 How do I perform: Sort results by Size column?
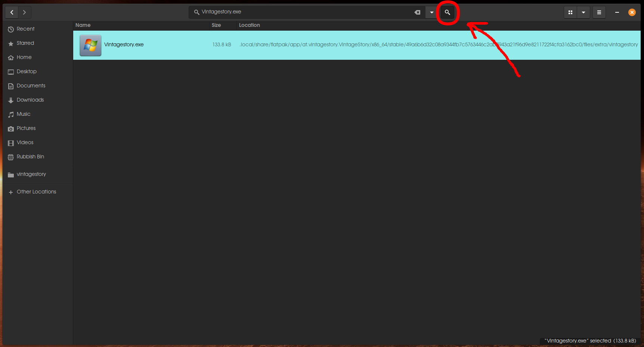[x=216, y=25]
